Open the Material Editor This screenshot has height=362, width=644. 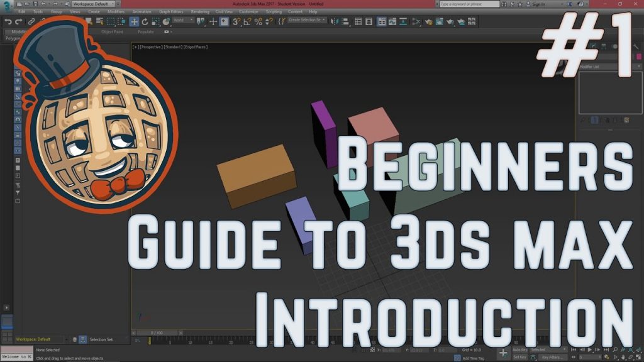click(428, 21)
